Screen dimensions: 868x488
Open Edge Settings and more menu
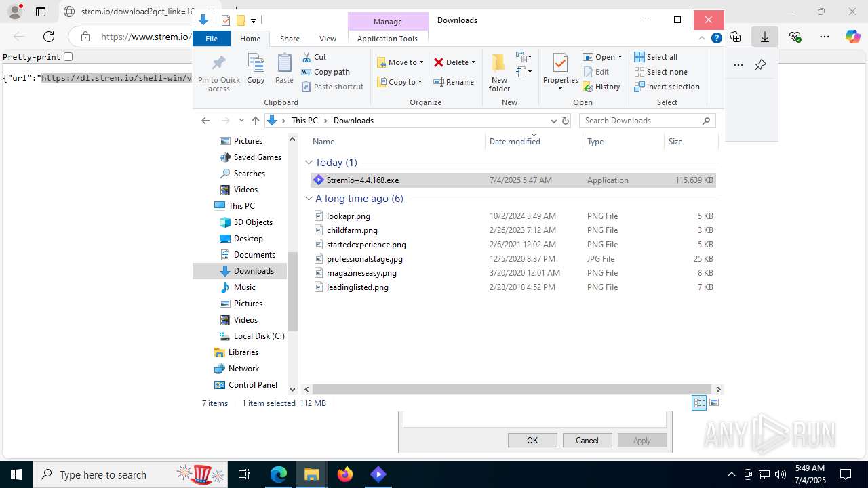tap(824, 37)
